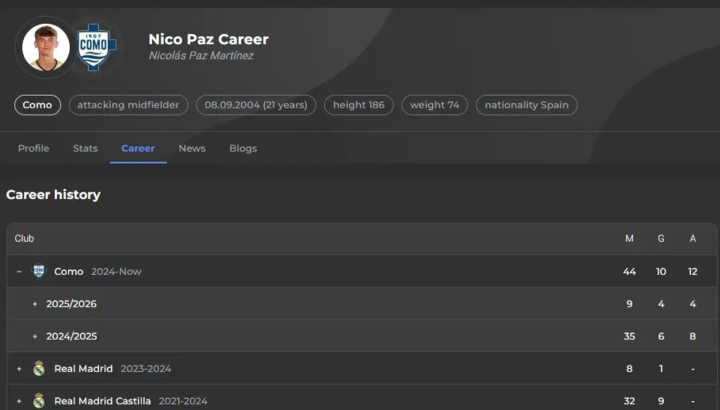The width and height of the screenshot is (720, 410).
Task: Switch to the Stats tab
Action: click(85, 148)
